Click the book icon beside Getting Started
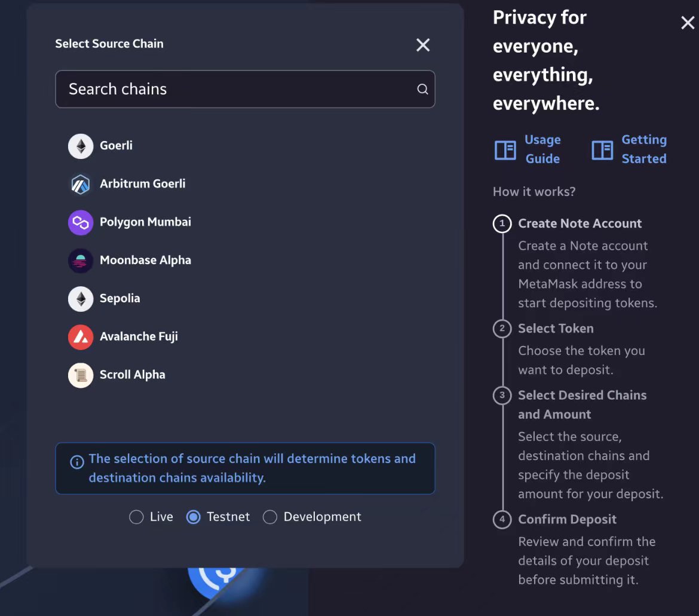The height and width of the screenshot is (616, 699). tap(602, 150)
